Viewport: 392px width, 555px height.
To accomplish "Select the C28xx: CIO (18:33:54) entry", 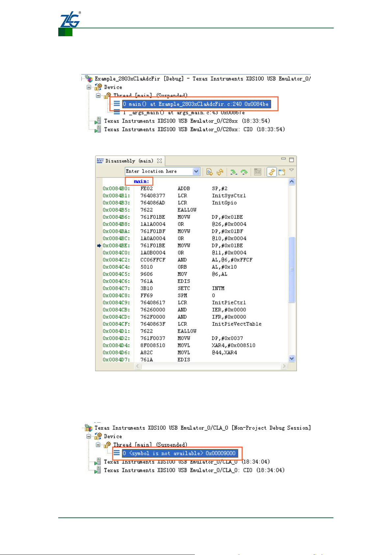I will click(194, 129).
